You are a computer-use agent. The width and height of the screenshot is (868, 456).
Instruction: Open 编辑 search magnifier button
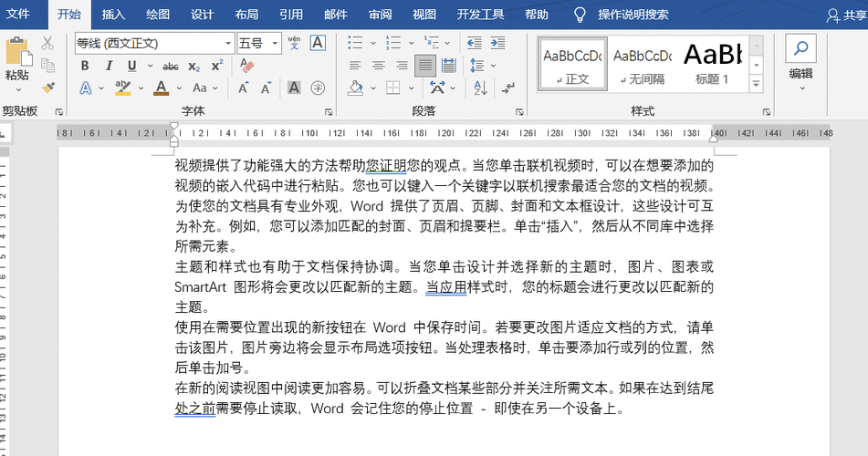[800, 48]
